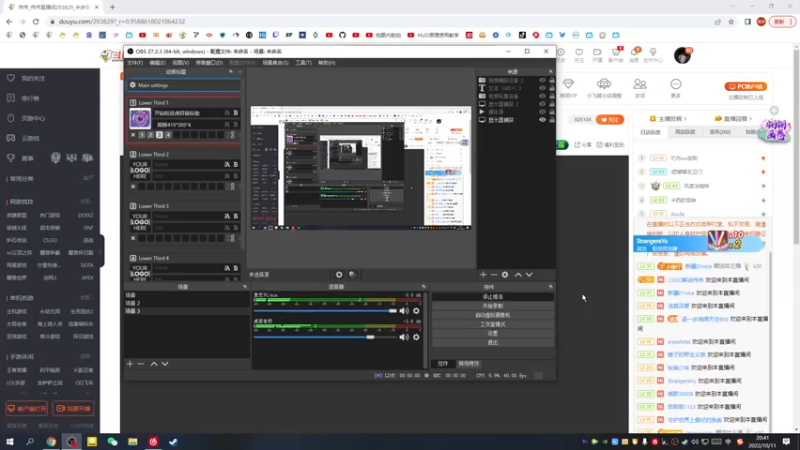
Task: Open source properties gear in Sources dock
Action: [505, 274]
